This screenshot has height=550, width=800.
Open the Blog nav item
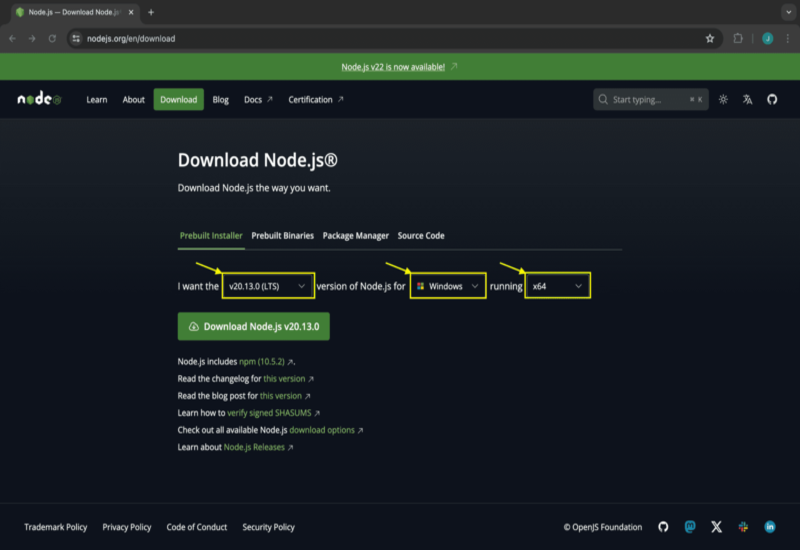click(220, 99)
